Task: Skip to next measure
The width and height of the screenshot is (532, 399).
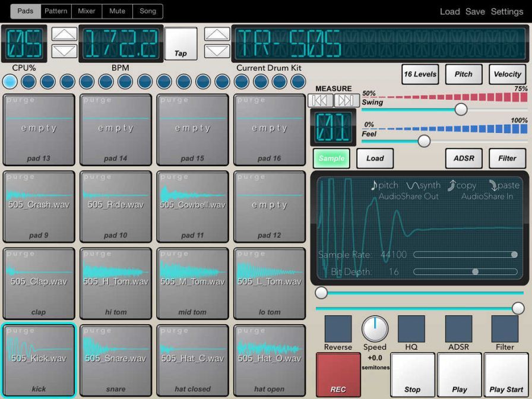Action: click(x=346, y=100)
